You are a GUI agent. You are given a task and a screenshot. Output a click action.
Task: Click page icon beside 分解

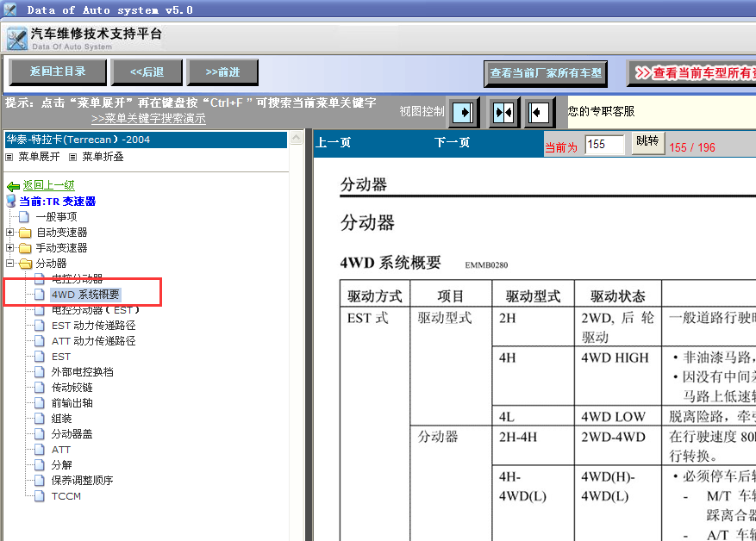(x=40, y=465)
